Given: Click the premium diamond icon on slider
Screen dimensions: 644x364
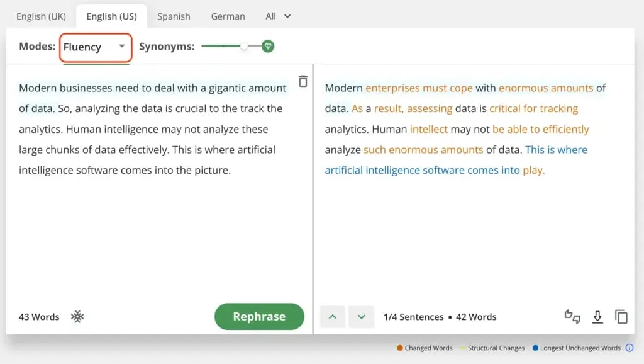Looking at the screenshot, I should point(268,46).
